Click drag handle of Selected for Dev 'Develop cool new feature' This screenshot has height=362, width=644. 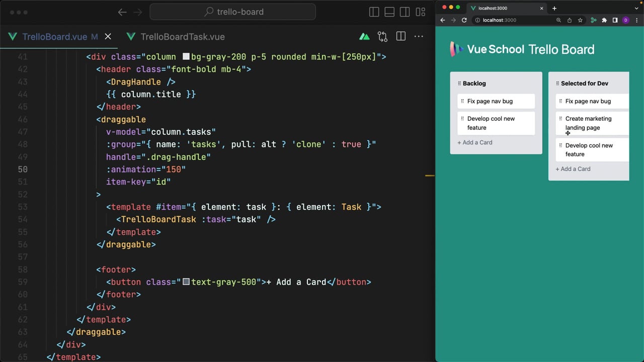click(560, 145)
